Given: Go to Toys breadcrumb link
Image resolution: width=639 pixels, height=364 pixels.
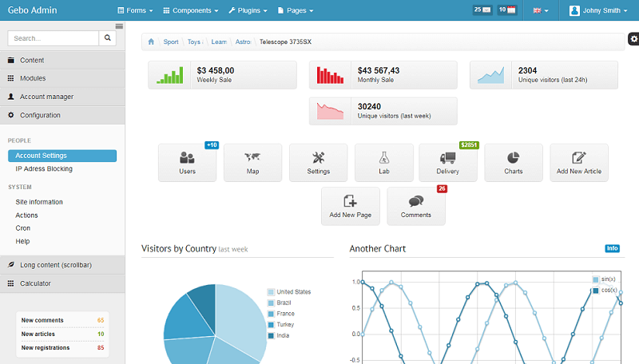Looking at the screenshot, I should (x=195, y=42).
